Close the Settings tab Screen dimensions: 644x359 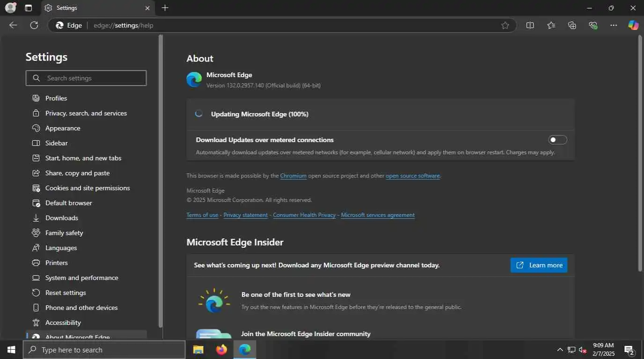point(147,8)
